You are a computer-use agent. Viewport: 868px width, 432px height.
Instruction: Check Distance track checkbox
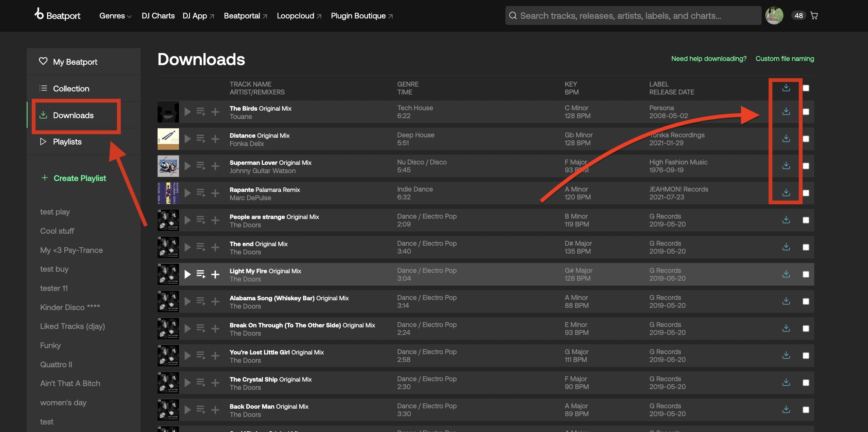click(806, 139)
